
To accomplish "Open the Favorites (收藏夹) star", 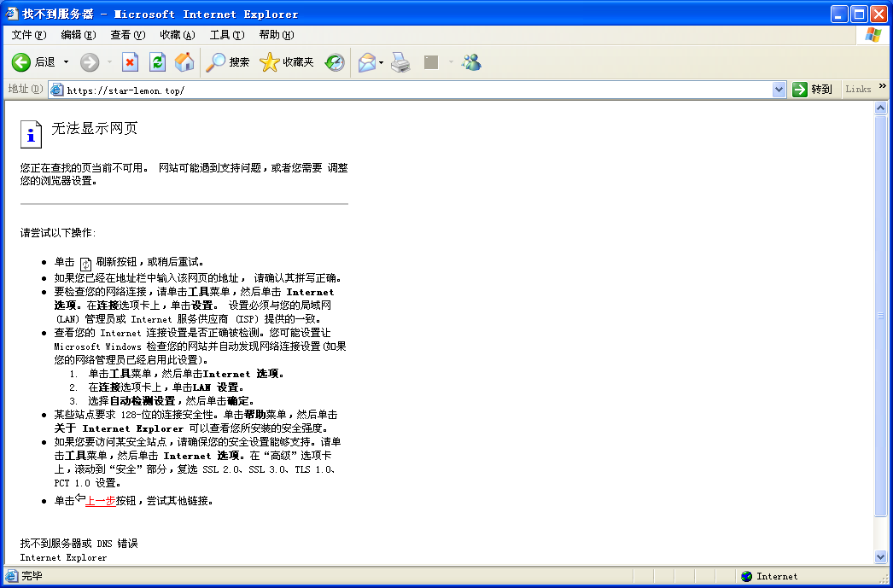I will click(x=287, y=62).
